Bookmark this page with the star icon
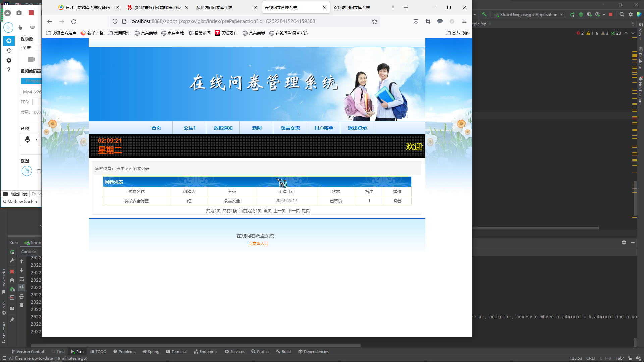This screenshot has width=644, height=362. pyautogui.click(x=375, y=21)
